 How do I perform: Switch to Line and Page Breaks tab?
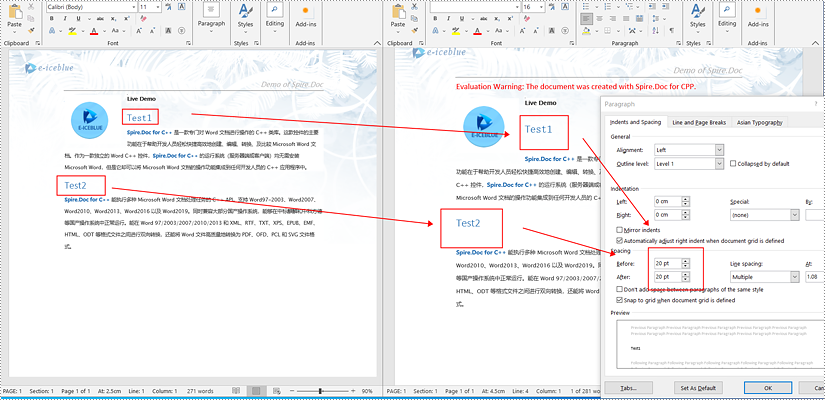699,123
